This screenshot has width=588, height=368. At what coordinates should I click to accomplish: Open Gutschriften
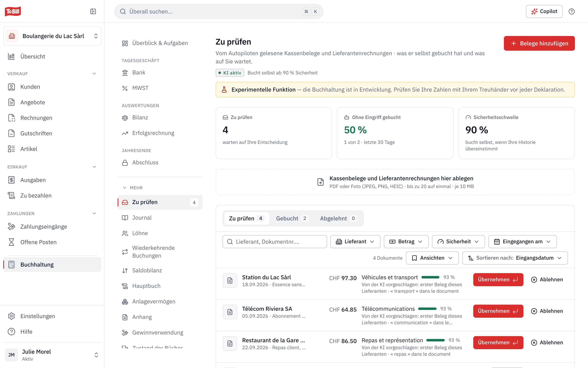point(52,133)
